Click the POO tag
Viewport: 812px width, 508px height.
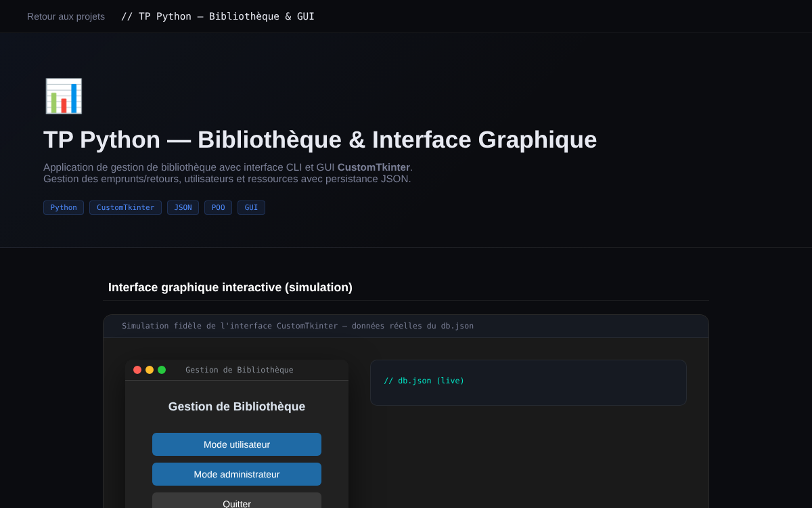coord(218,208)
